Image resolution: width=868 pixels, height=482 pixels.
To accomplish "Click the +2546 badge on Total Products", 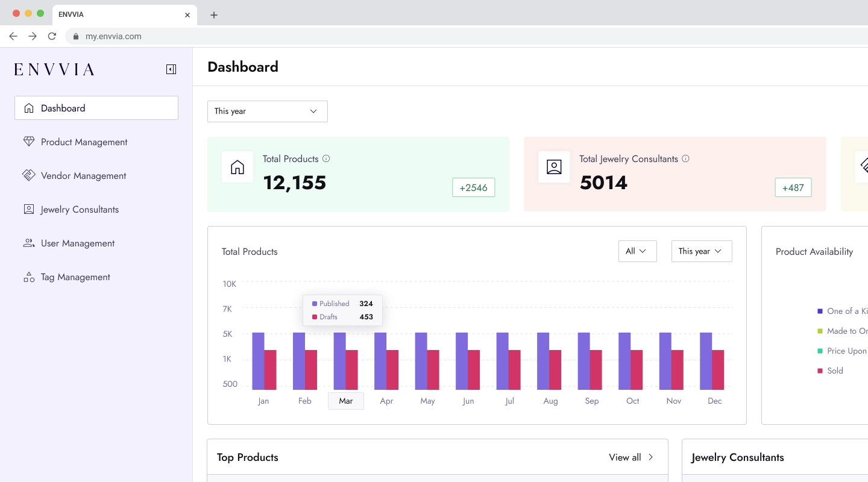I will point(474,187).
